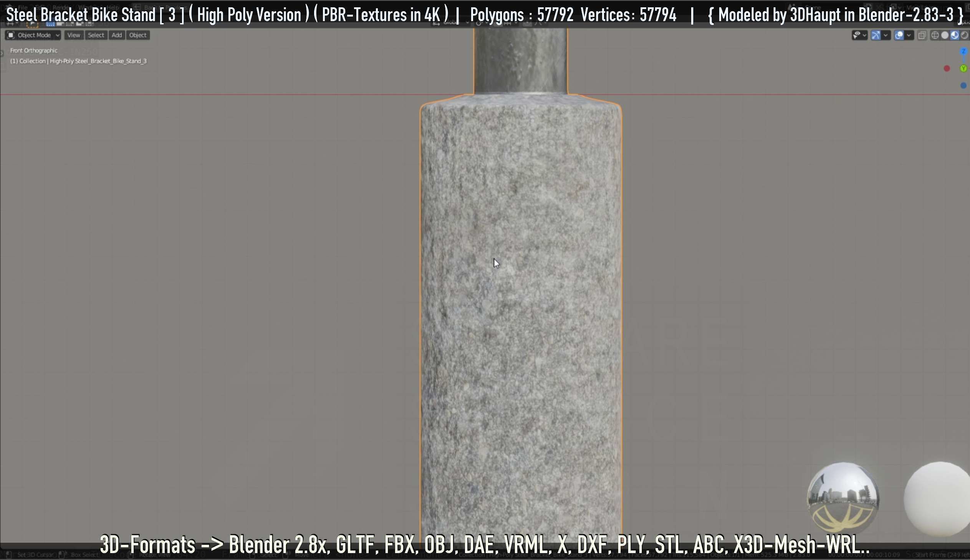Open selectability and visibility dropdown
Viewport: 970px width, 560px height.
859,35
